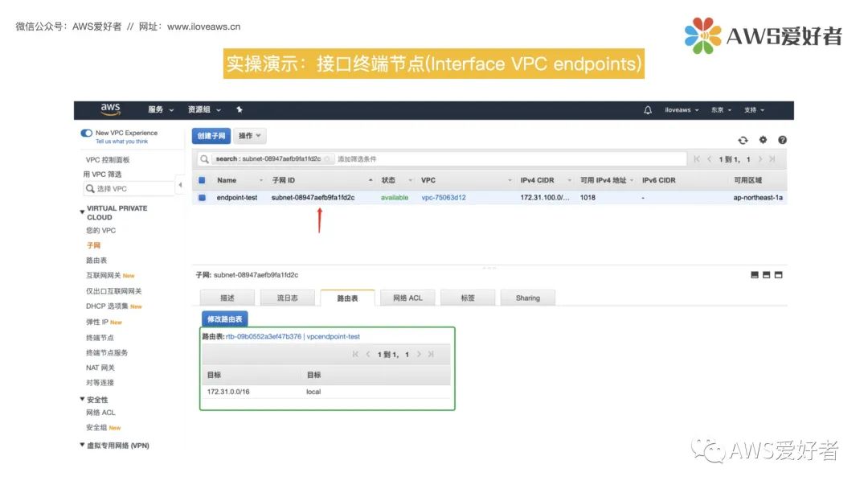
Task: Open the notifications bell
Action: click(x=648, y=109)
